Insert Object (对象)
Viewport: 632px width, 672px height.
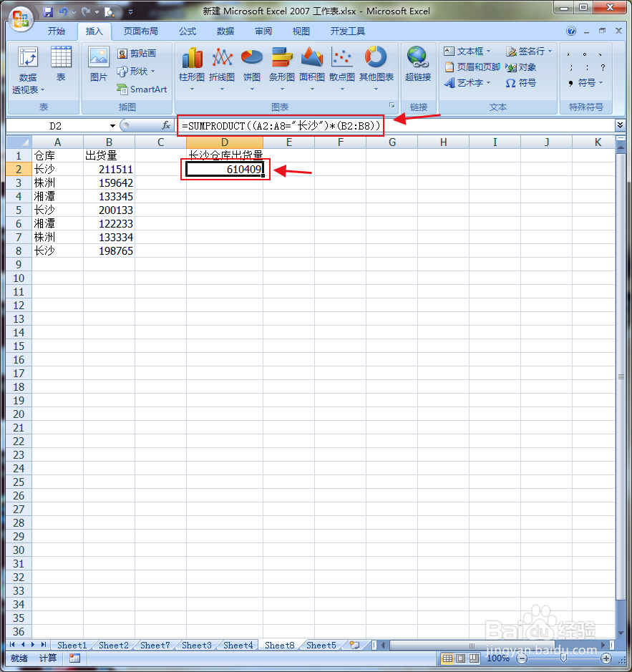pyautogui.click(x=521, y=67)
